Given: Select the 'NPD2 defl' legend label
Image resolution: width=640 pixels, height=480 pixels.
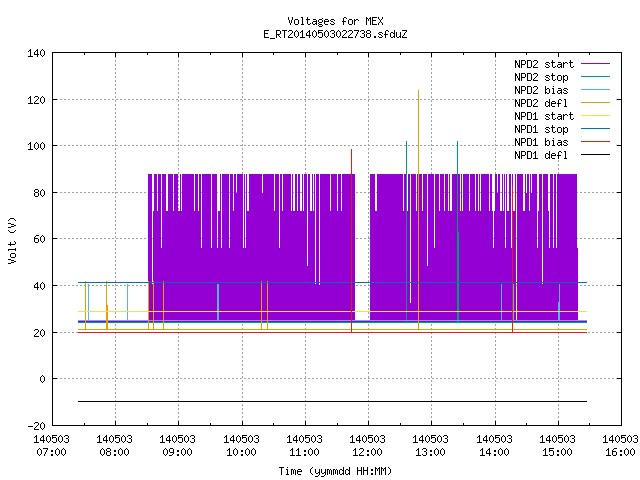Looking at the screenshot, I should [541, 103].
